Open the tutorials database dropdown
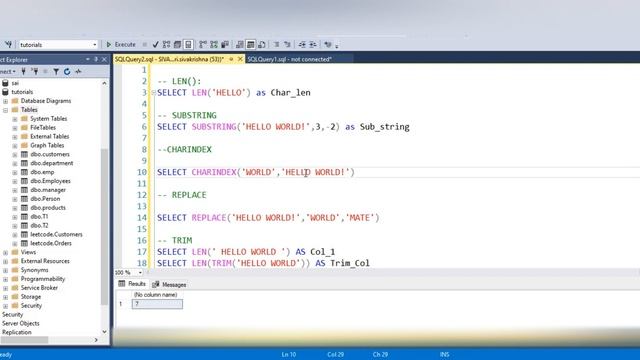Screen dimensions: 640x360 point(95,44)
